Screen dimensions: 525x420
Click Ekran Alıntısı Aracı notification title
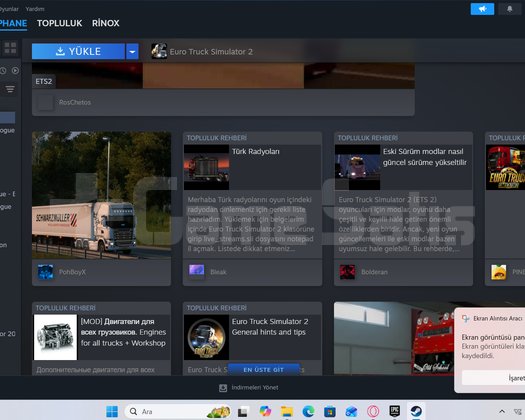coord(498,319)
